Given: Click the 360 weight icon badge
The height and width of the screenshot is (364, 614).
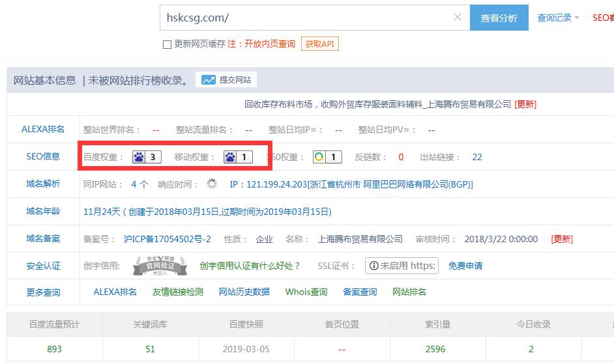Looking at the screenshot, I should [327, 157].
